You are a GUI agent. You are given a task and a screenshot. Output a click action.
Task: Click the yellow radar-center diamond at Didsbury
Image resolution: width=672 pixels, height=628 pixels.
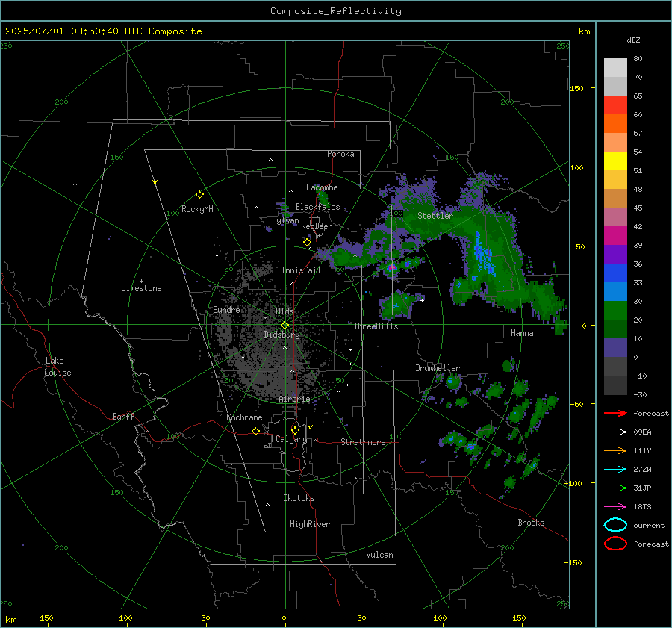click(284, 325)
